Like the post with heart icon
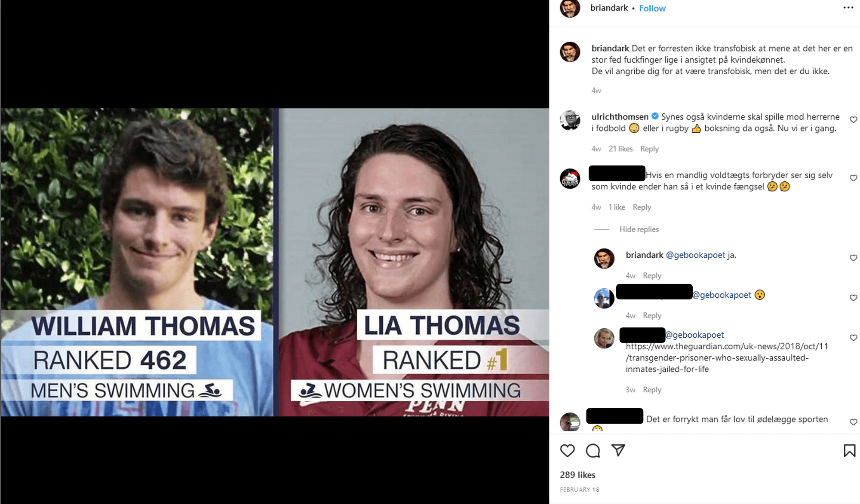 pos(567,450)
